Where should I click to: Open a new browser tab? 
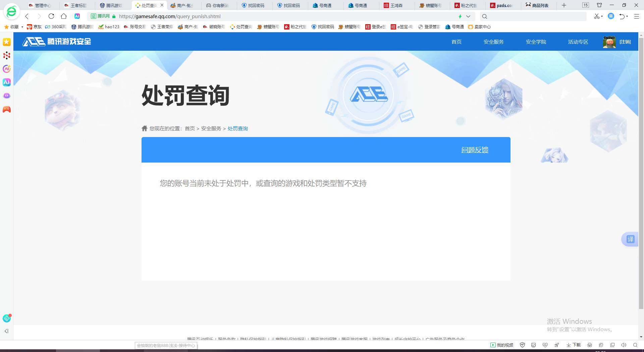564,5
